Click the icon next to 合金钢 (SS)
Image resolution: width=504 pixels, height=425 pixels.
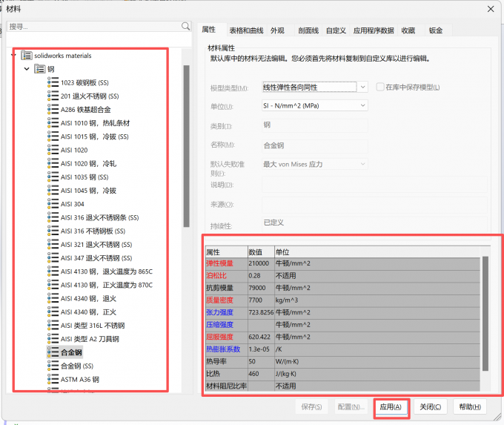click(53, 366)
